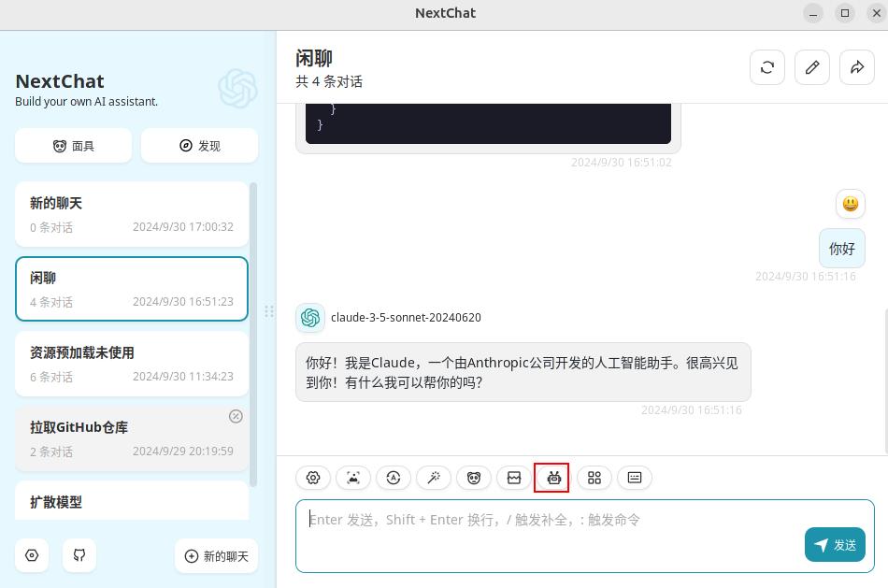
Task: Click the claude-3-5-sonnet-20240620 model label
Action: pos(406,318)
